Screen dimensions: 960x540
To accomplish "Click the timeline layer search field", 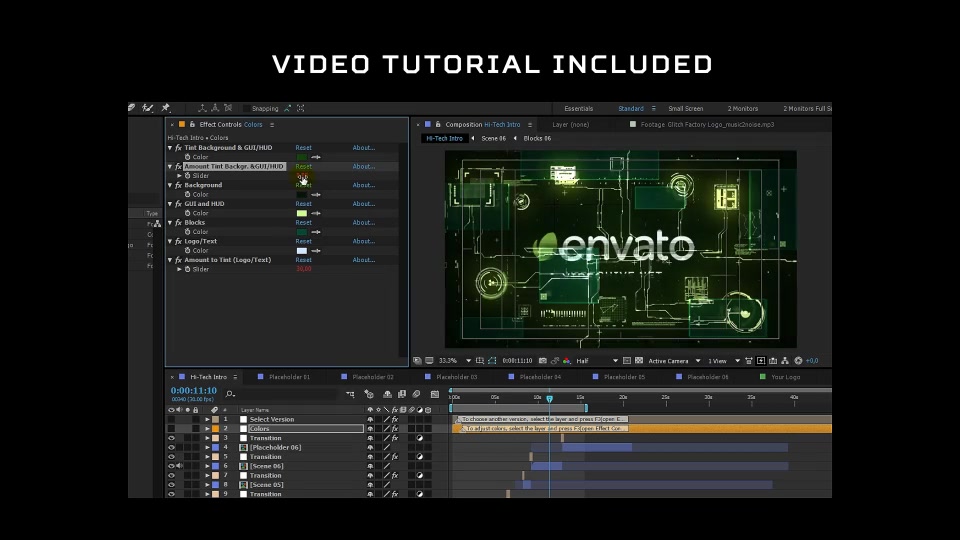I will [x=282, y=394].
